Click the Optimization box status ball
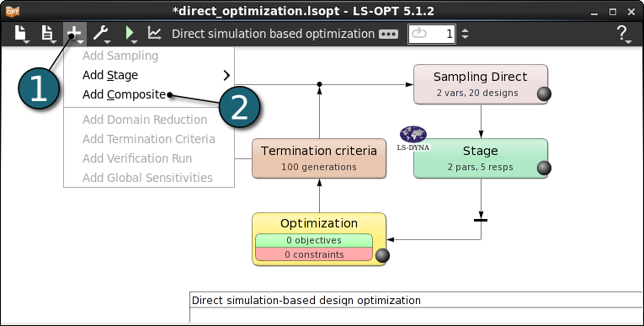The width and height of the screenshot is (644, 326). pyautogui.click(x=382, y=255)
